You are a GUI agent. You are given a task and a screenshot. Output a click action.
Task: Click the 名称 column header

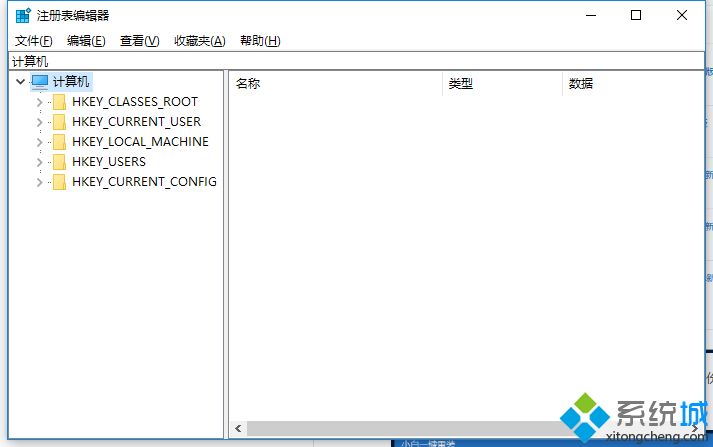click(x=336, y=84)
